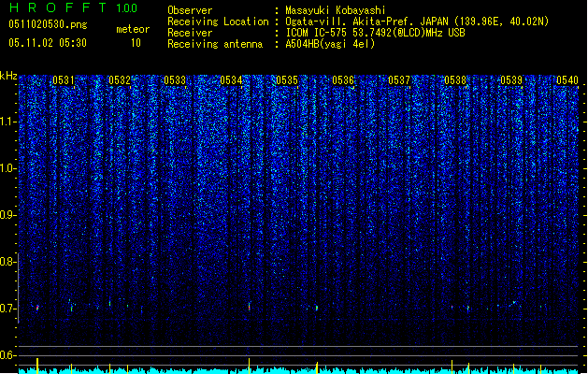This screenshot has width=588, height=374.
Task: Click the meteor echo at the 0534 mark
Action: coord(250,306)
